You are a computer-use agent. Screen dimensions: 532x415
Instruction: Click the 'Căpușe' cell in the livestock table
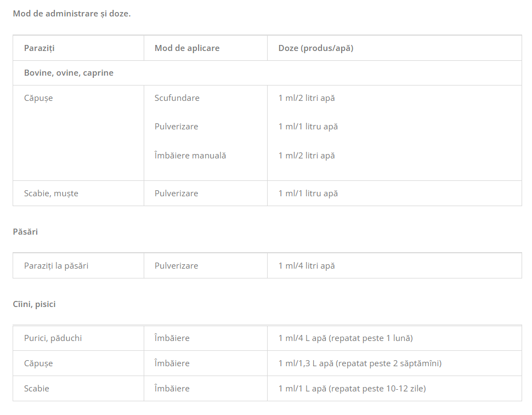(38, 98)
